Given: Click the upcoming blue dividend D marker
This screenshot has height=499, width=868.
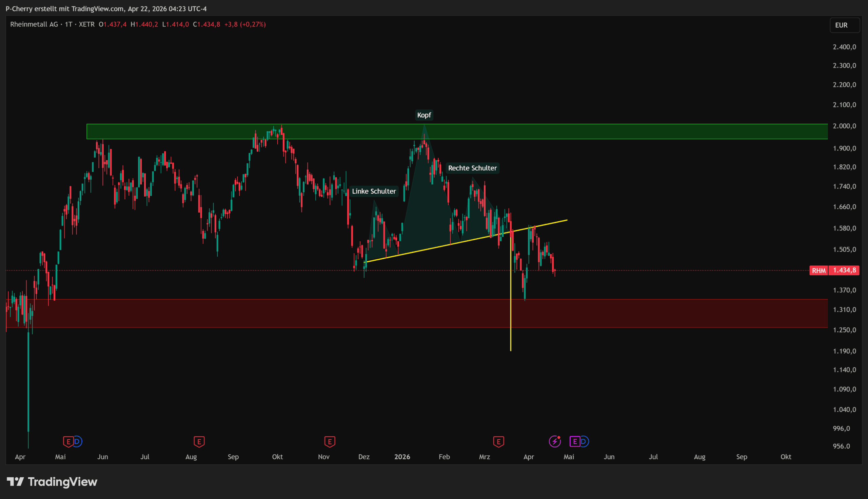Looking at the screenshot, I should click(584, 441).
